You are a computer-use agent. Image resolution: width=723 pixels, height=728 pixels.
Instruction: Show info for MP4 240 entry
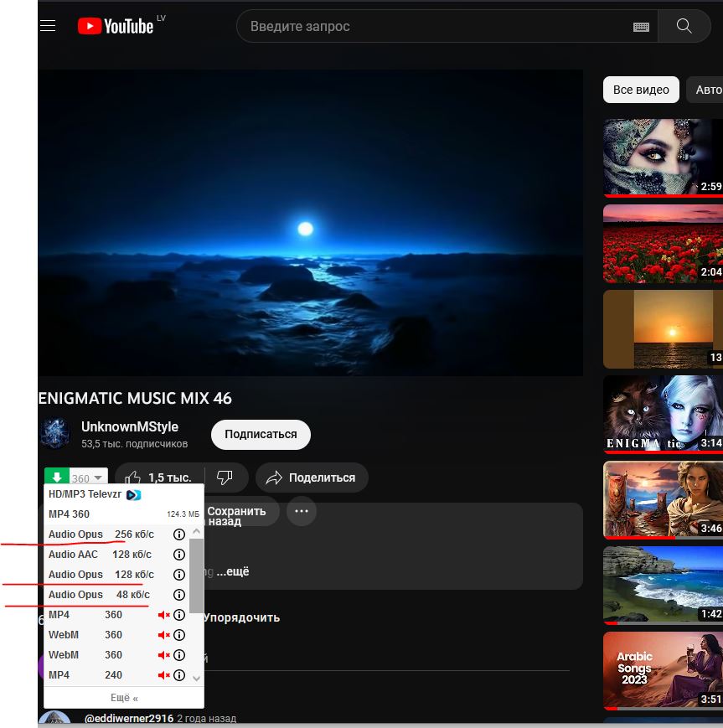pyautogui.click(x=178, y=675)
